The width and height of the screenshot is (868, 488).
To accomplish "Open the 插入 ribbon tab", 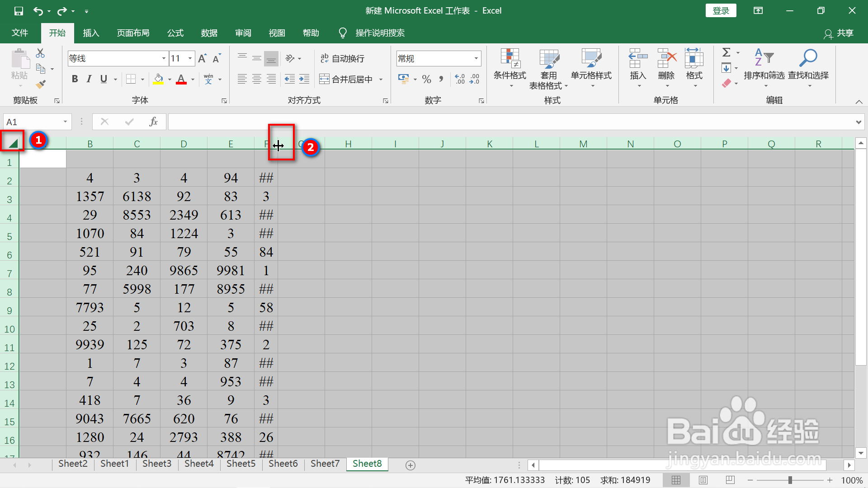I will click(91, 33).
